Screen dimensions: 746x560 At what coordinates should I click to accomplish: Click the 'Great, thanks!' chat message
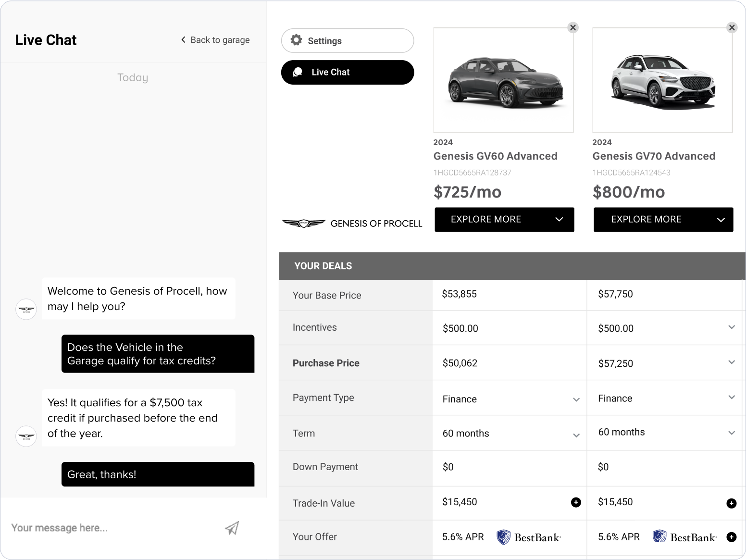click(158, 474)
